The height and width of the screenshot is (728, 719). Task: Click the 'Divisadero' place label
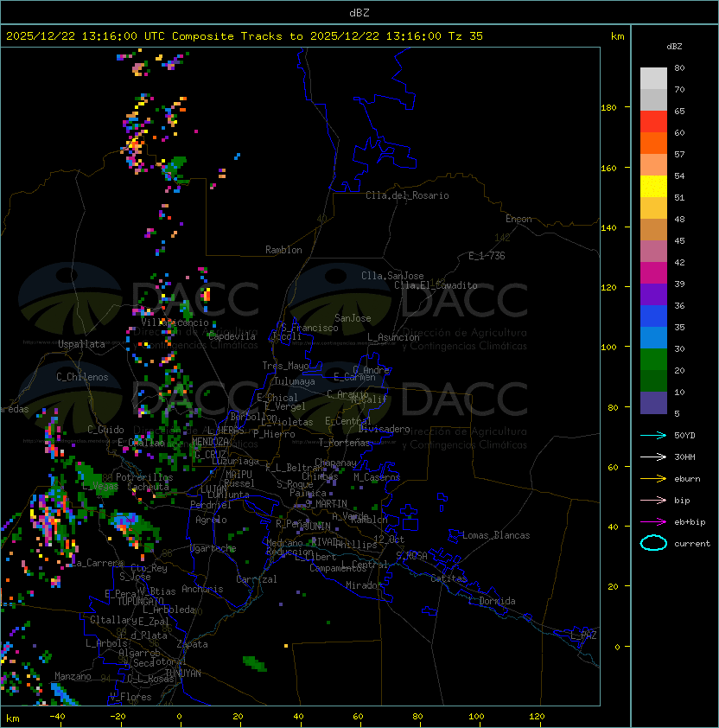pos(385,429)
